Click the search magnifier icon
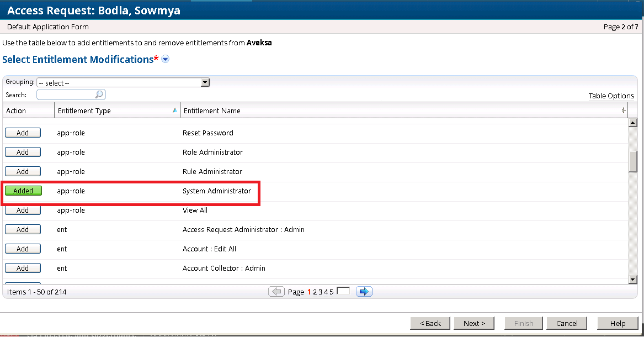Image resolution: width=644 pixels, height=337 pixels. pyautogui.click(x=99, y=94)
